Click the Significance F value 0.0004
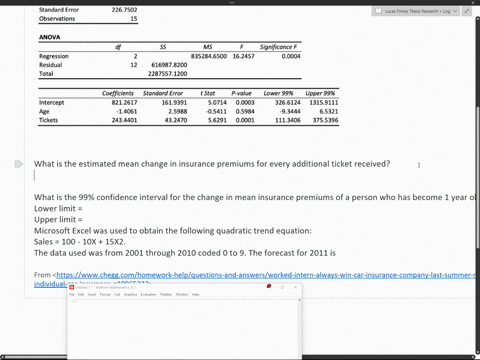The width and height of the screenshot is (480, 360). pyautogui.click(x=291, y=56)
